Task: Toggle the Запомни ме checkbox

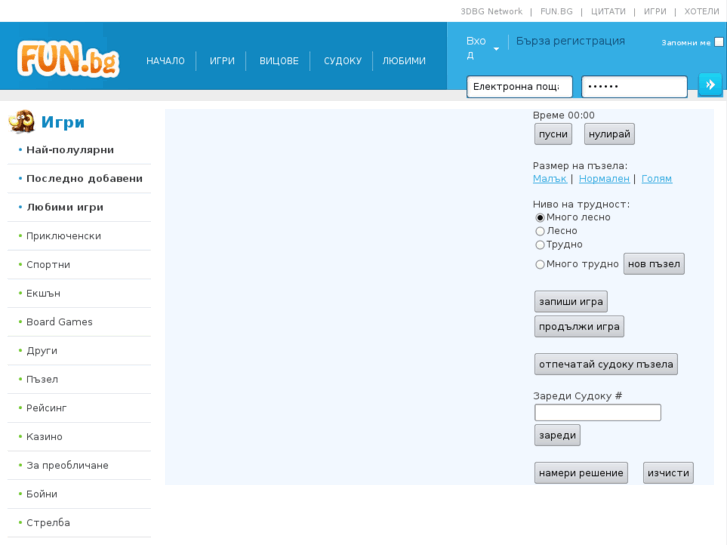Action: coord(719,42)
